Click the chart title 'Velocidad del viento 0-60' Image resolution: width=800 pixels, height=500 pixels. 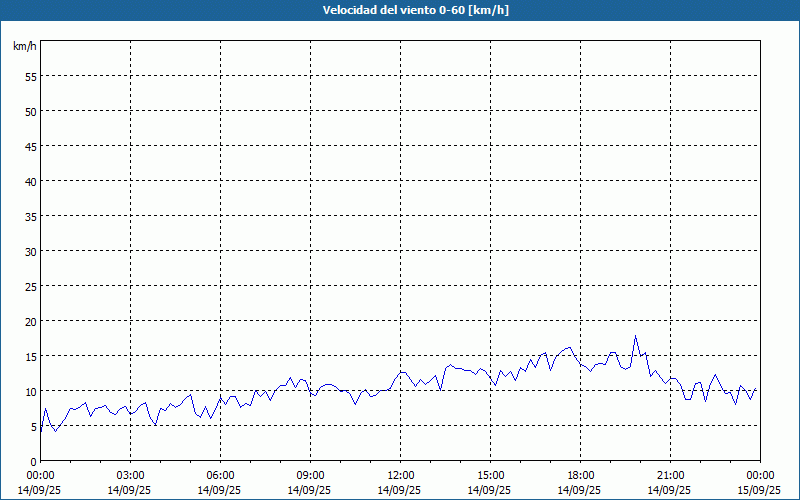[400, 11]
